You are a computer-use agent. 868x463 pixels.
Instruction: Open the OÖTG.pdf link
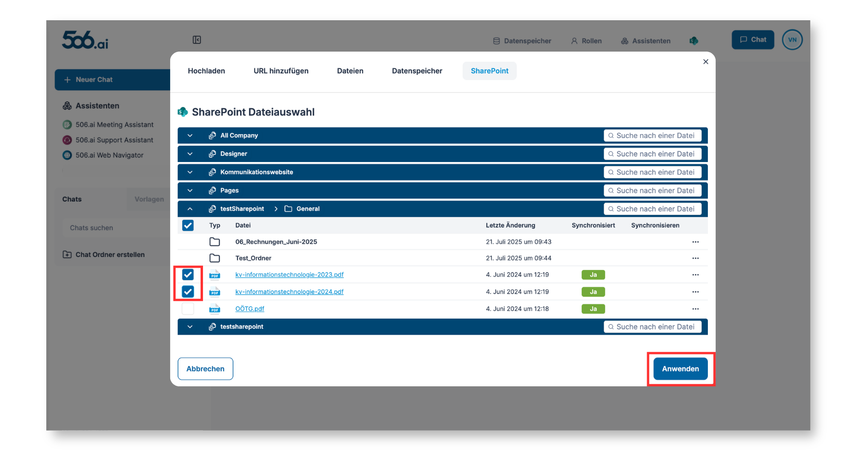pyautogui.click(x=250, y=309)
